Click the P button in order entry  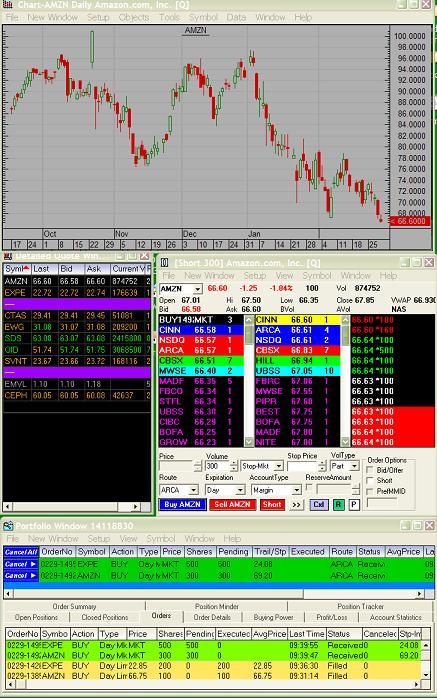point(354,505)
